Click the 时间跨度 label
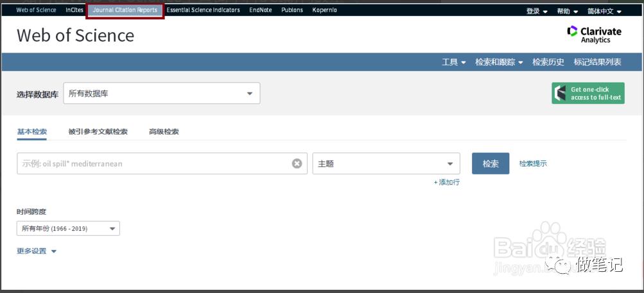This screenshot has height=293, width=644. coord(31,212)
